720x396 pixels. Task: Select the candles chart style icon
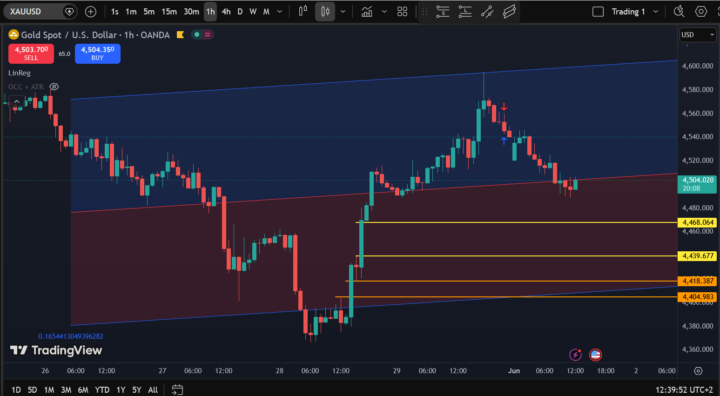(x=325, y=11)
